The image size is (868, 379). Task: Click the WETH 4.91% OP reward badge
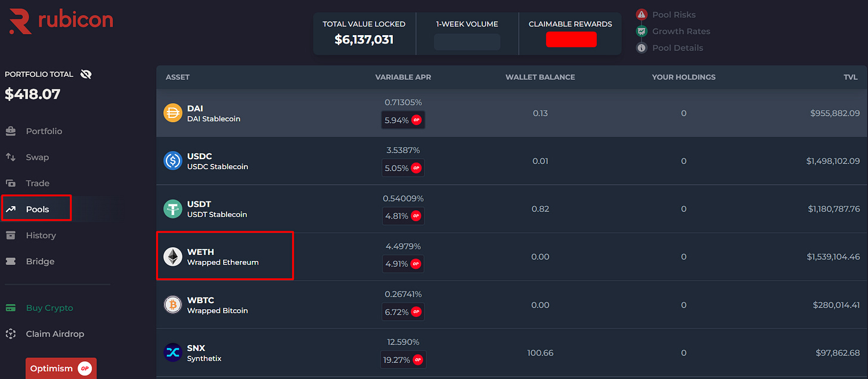pyautogui.click(x=403, y=263)
